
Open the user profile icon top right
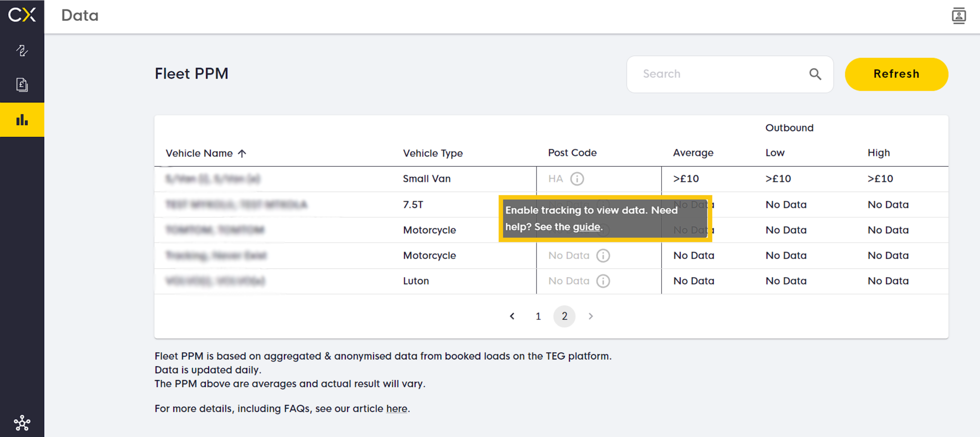(x=958, y=16)
